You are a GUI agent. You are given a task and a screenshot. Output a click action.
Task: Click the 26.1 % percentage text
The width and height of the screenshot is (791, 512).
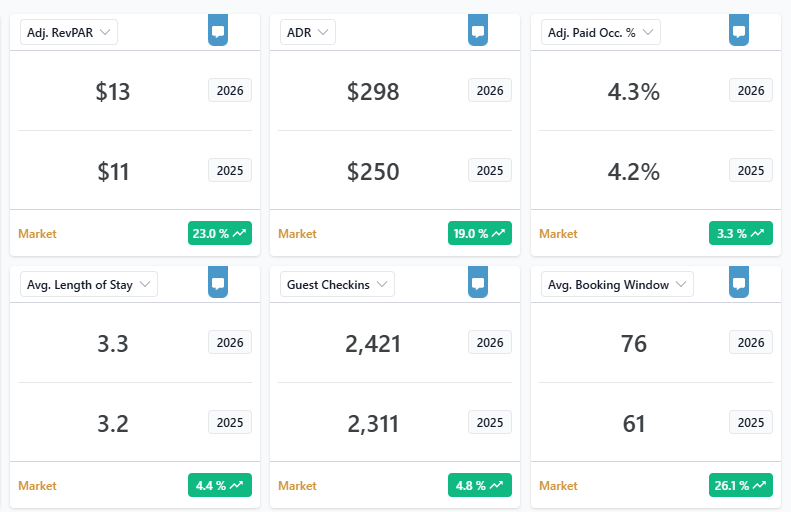(731, 485)
